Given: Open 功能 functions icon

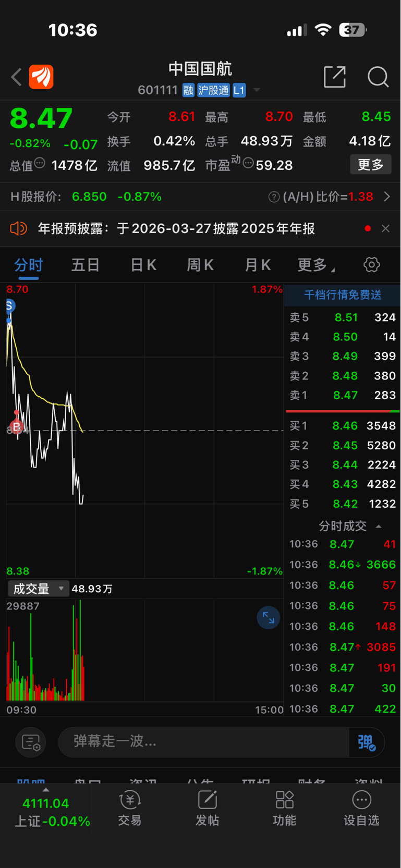Looking at the screenshot, I should (x=285, y=809).
